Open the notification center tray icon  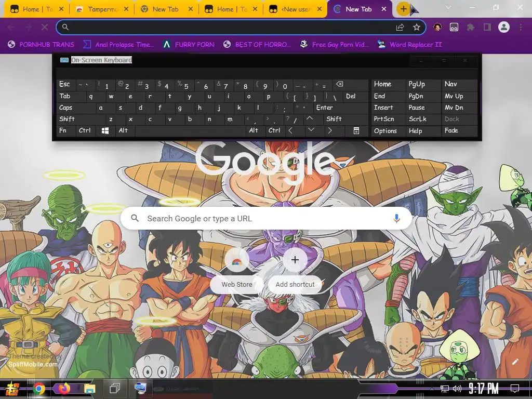click(x=515, y=389)
